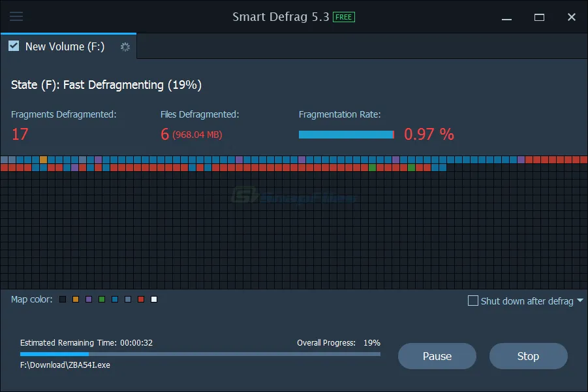Click the black map color legend square

click(63, 299)
